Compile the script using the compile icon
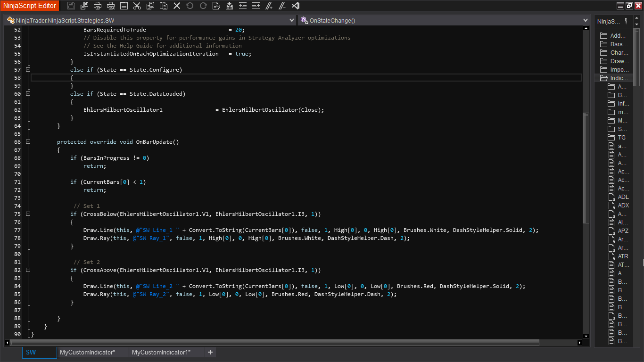The image size is (644, 362). (x=230, y=6)
